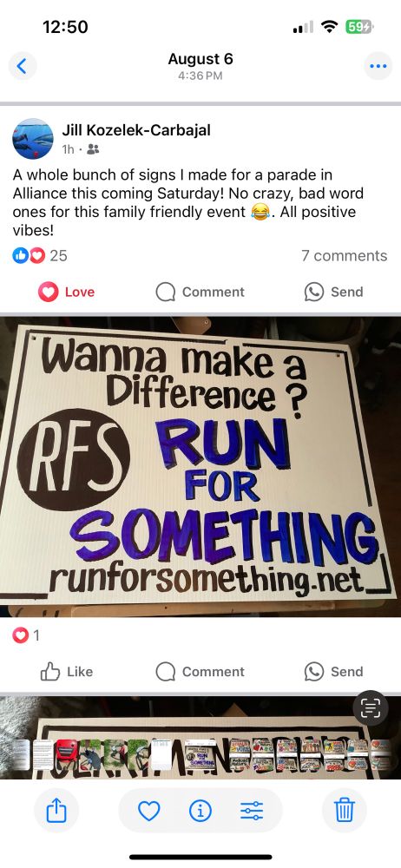This screenshot has height=868, width=401.
Task: Comment on the sign photo
Action: pos(200,672)
